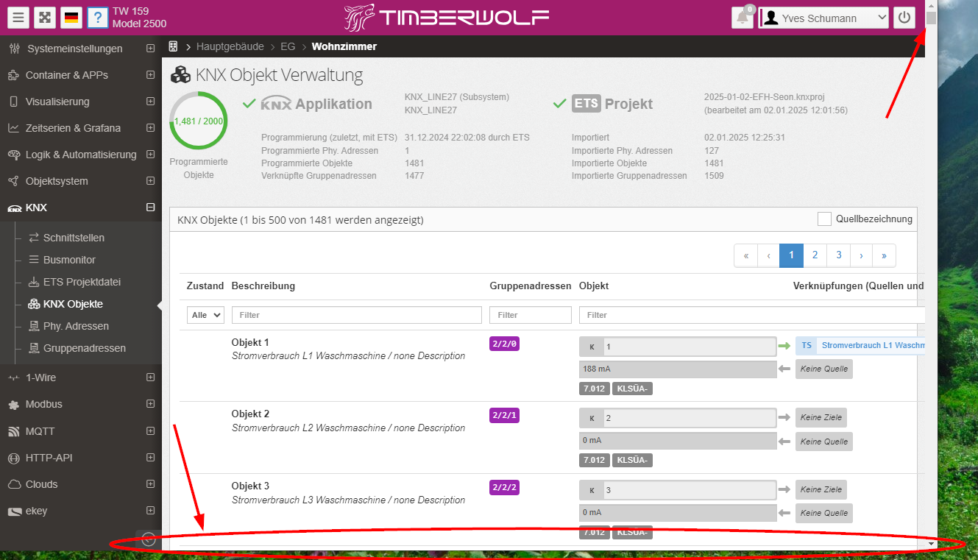Image resolution: width=978 pixels, height=560 pixels.
Task: Click the scrollbar down arrow
Action: pos(931,544)
